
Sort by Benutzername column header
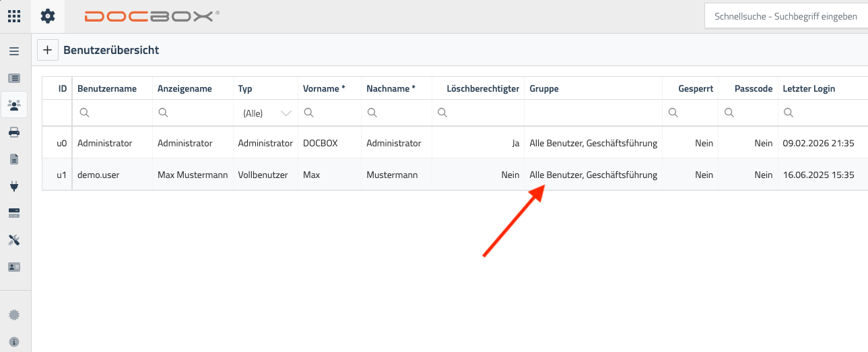coord(107,88)
